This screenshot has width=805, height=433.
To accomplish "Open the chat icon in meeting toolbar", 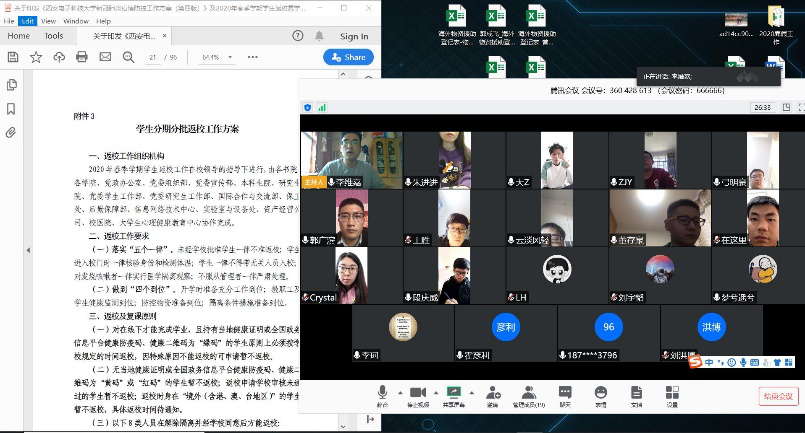I will pos(565,392).
